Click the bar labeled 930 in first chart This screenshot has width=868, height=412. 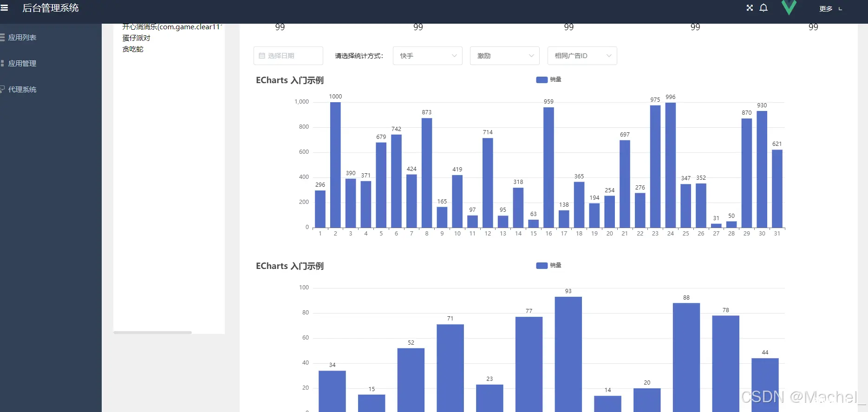click(762, 170)
